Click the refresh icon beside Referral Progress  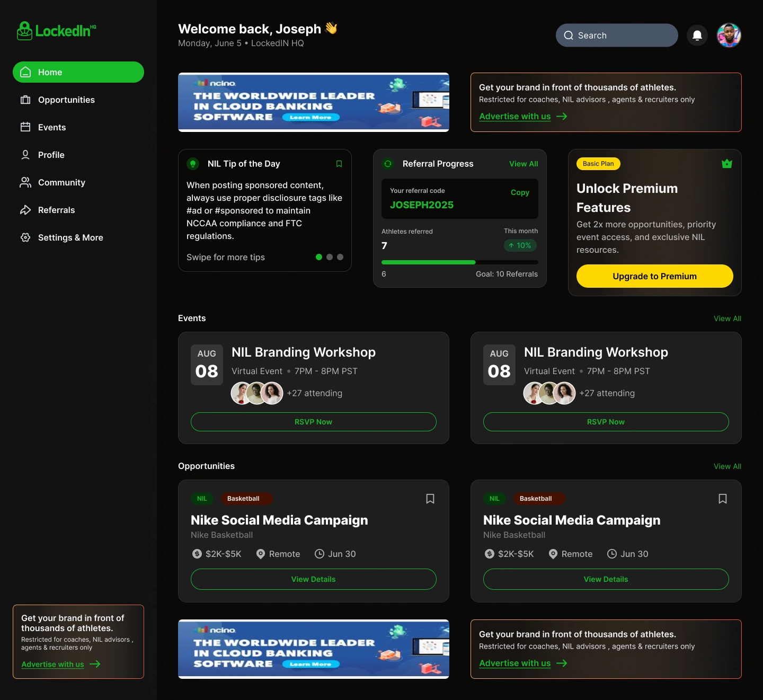[388, 164]
